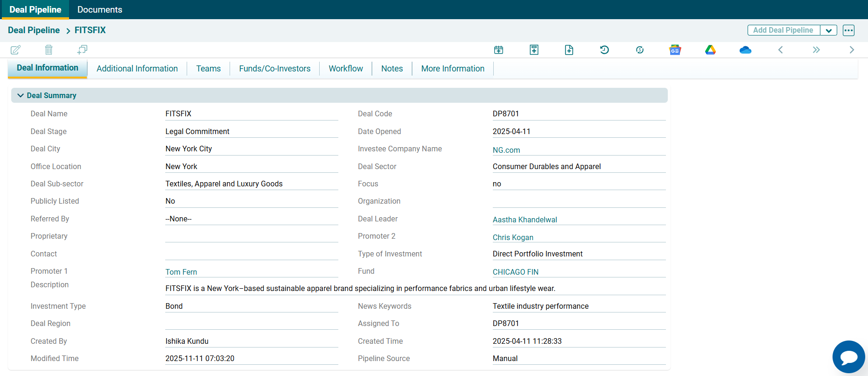Open the Add Deal Pipeline dropdown arrow
The width and height of the screenshot is (868, 376).
click(x=828, y=30)
